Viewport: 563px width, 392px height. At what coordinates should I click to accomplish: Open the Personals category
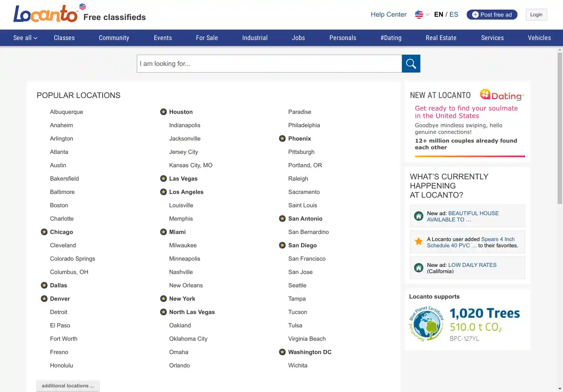(343, 38)
